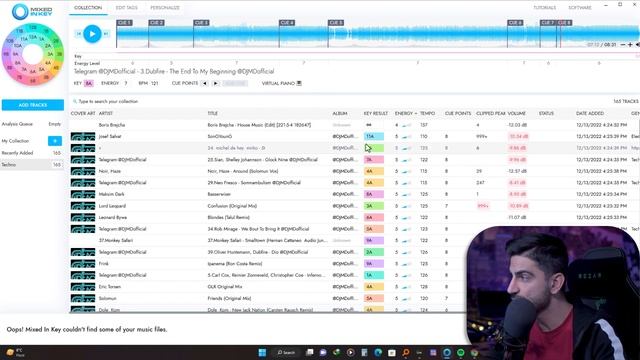The height and width of the screenshot is (360, 640).
Task: Jump to the CUE 1 marker
Action: coord(124,23)
